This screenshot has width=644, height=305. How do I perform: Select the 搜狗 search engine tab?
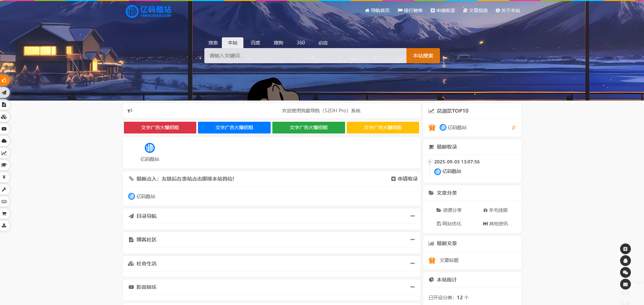278,43
